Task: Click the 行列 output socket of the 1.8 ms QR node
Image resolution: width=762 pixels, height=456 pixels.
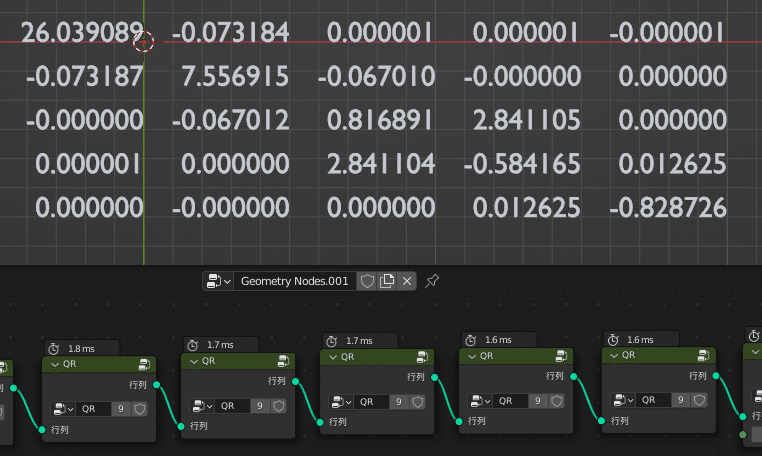Action: (156, 385)
